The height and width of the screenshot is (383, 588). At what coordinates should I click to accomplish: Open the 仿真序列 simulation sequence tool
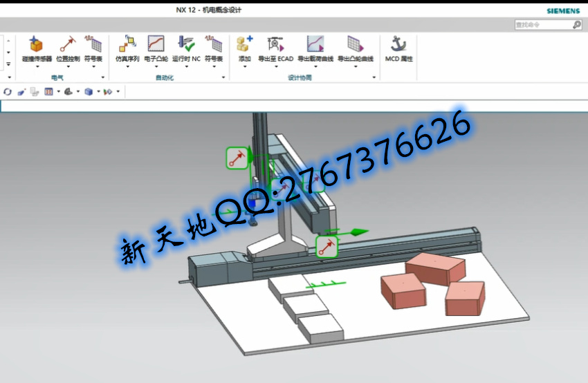127,46
